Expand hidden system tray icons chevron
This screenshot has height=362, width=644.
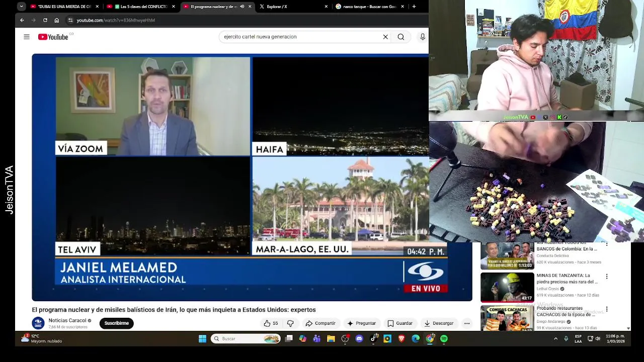[x=555, y=339]
